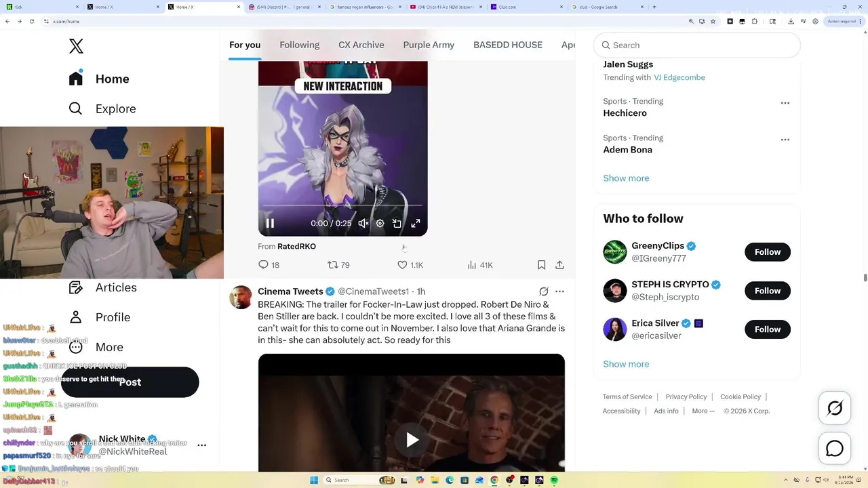The image size is (868, 488).
Task: Open video settings gear icon
Action: click(380, 223)
